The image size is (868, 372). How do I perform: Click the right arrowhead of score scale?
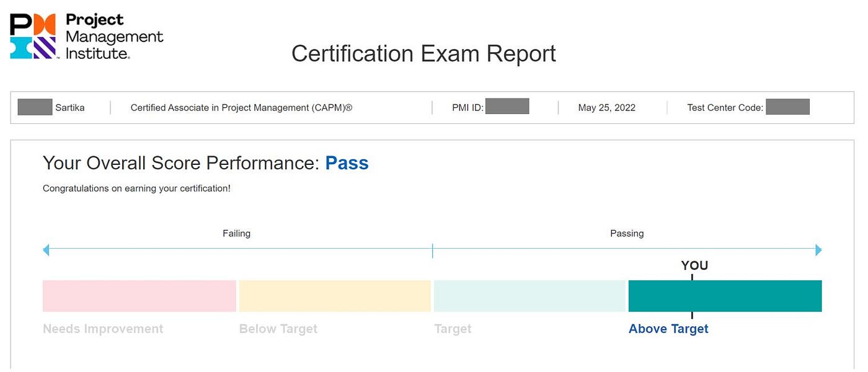coord(818,250)
